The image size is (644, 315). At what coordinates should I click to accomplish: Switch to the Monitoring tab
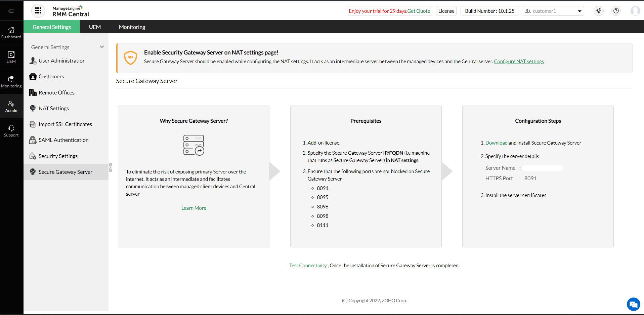coord(131,27)
